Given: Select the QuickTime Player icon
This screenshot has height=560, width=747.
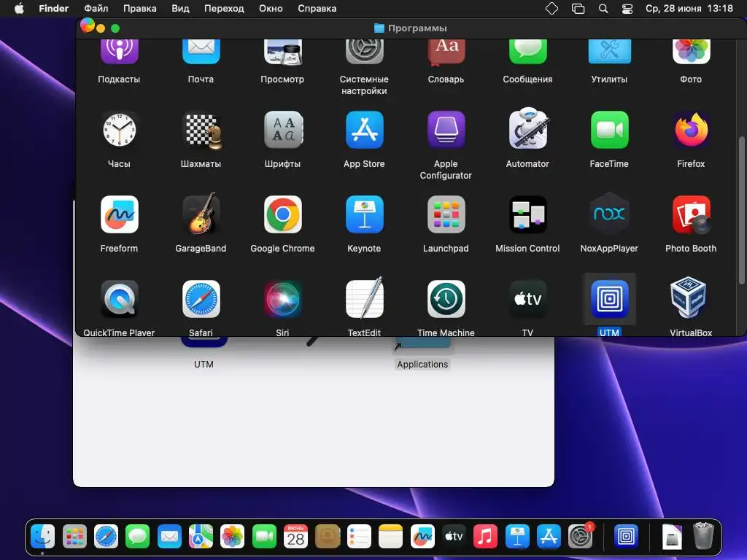Looking at the screenshot, I should coord(119,299).
